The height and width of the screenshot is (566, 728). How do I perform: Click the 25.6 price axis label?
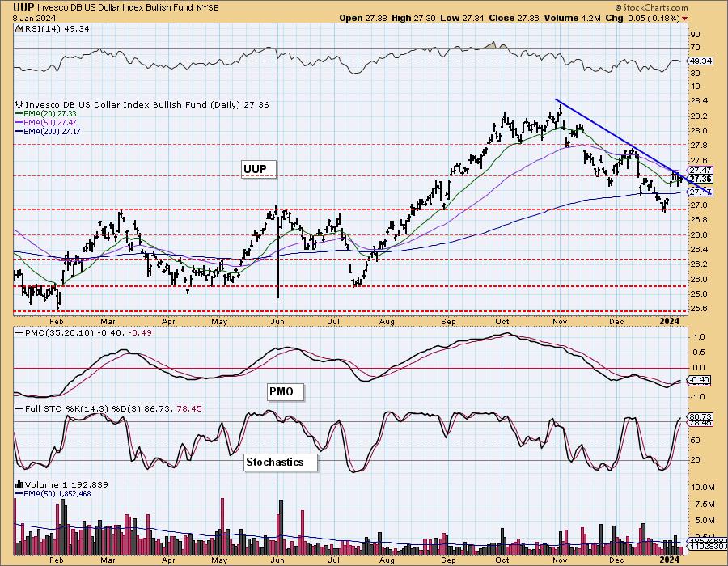pos(698,309)
